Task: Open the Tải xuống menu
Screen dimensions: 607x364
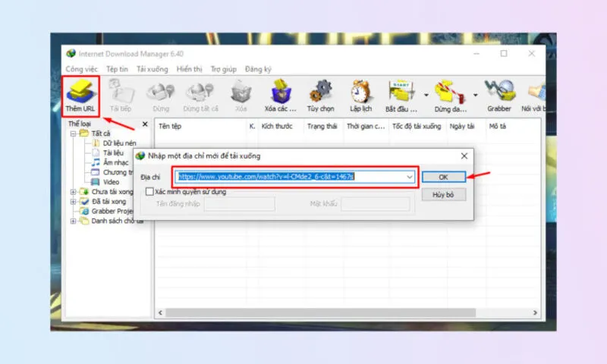Action: (153, 69)
